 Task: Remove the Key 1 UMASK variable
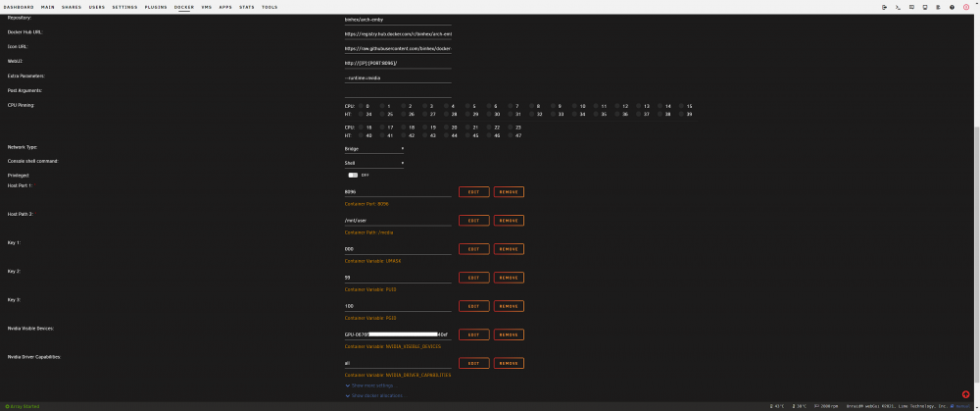pyautogui.click(x=509, y=249)
